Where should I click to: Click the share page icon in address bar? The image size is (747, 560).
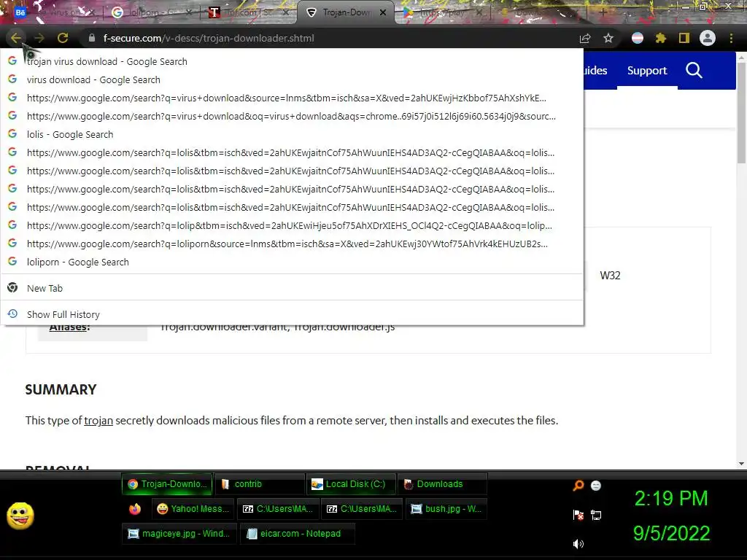(585, 38)
